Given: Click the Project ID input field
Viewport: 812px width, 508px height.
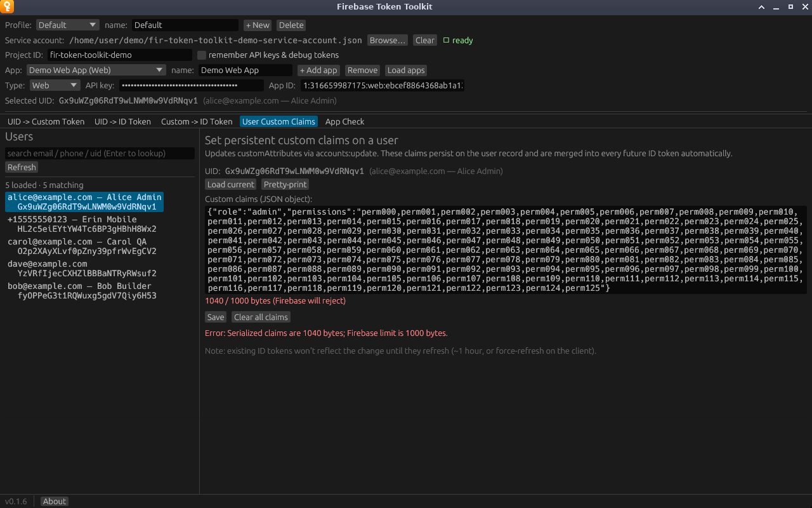Looking at the screenshot, I should point(120,55).
